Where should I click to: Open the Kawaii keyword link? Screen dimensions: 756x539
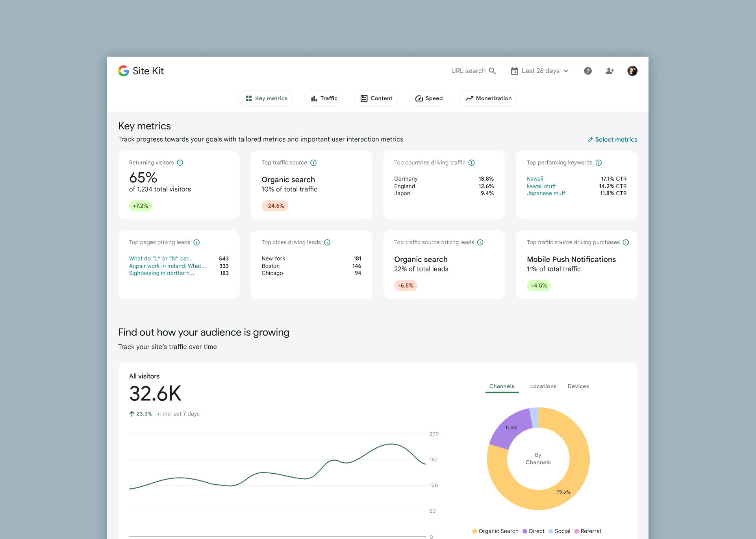535,179
